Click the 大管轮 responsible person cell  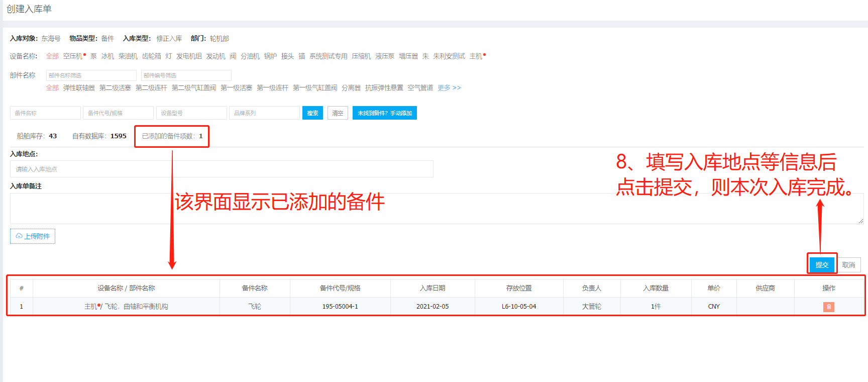point(592,307)
